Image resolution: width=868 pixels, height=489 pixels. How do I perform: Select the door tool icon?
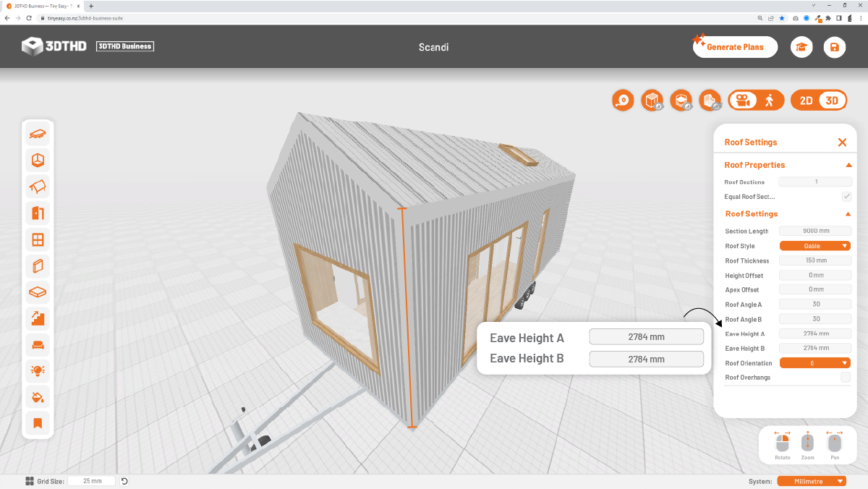tap(38, 213)
